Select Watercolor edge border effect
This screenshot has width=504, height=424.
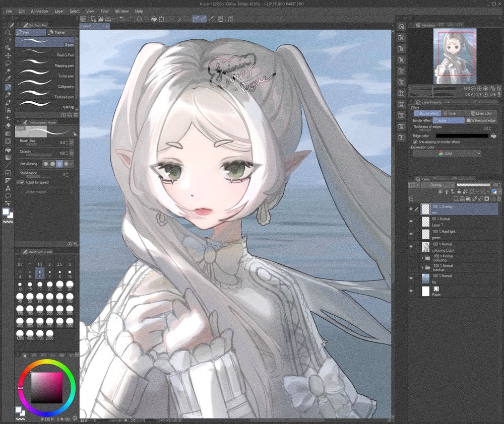[x=480, y=120]
